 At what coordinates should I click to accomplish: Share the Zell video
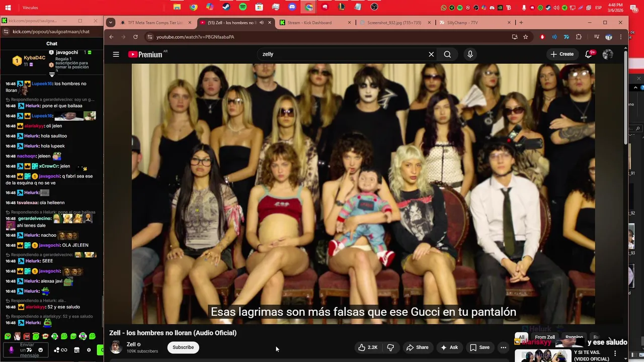point(417,347)
